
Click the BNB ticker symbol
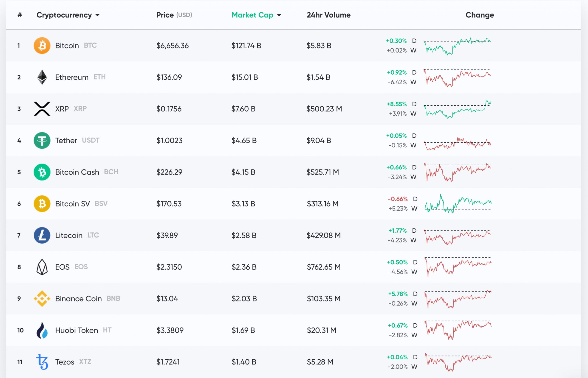[x=113, y=299]
